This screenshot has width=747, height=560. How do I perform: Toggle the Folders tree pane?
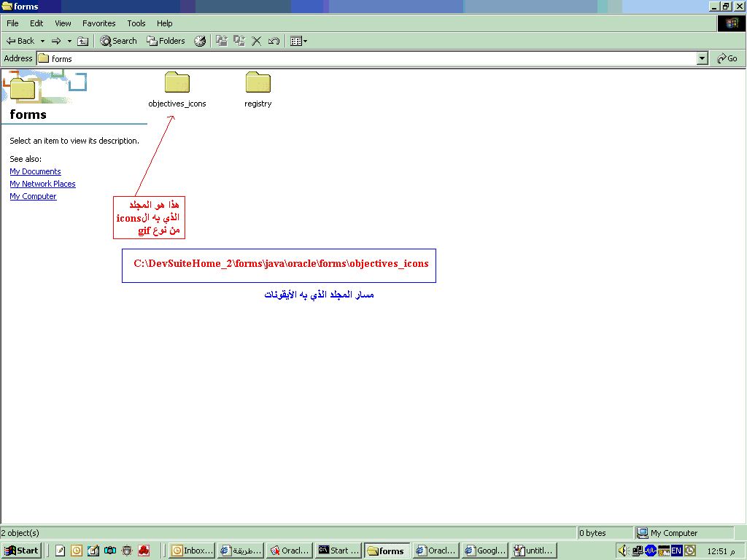[x=166, y=41]
